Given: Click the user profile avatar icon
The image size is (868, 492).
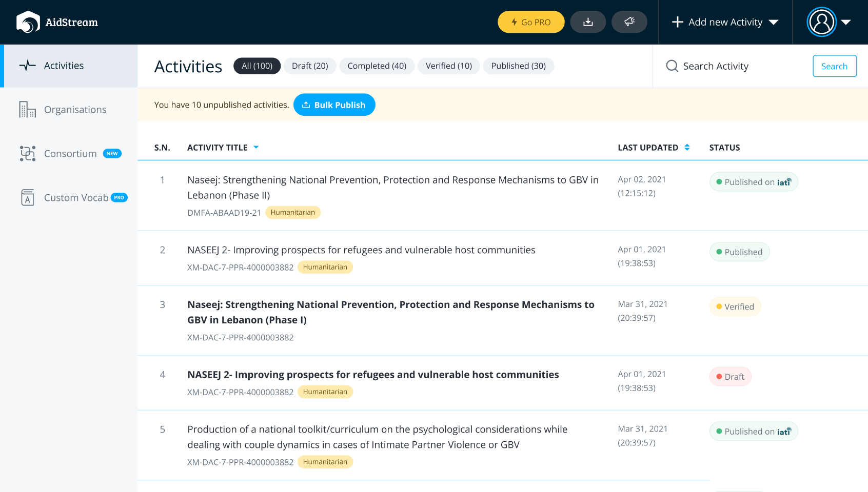Looking at the screenshot, I should (x=822, y=22).
